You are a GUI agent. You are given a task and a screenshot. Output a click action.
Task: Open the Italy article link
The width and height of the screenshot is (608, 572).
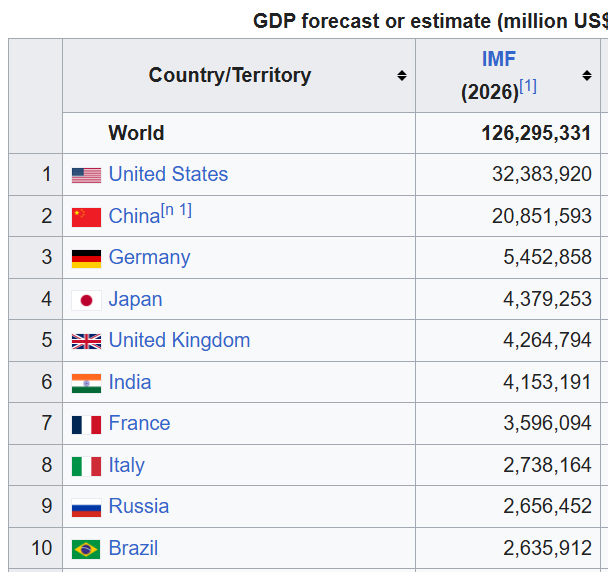click(x=127, y=465)
